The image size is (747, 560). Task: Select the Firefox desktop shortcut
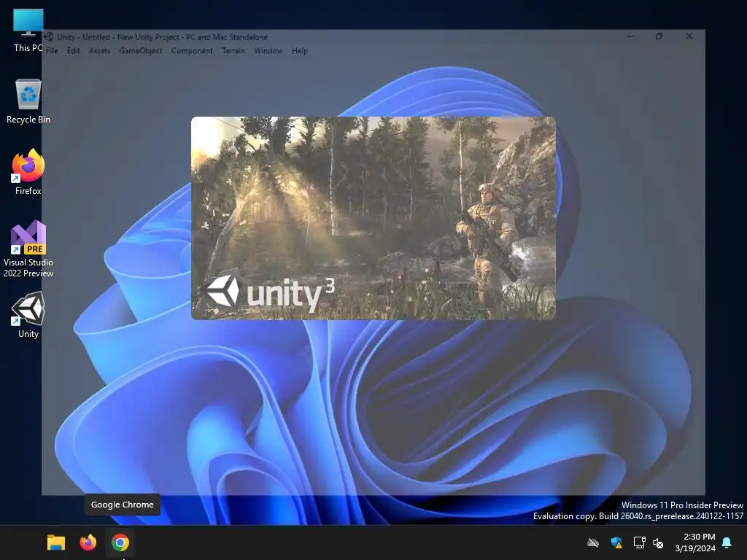(x=28, y=172)
